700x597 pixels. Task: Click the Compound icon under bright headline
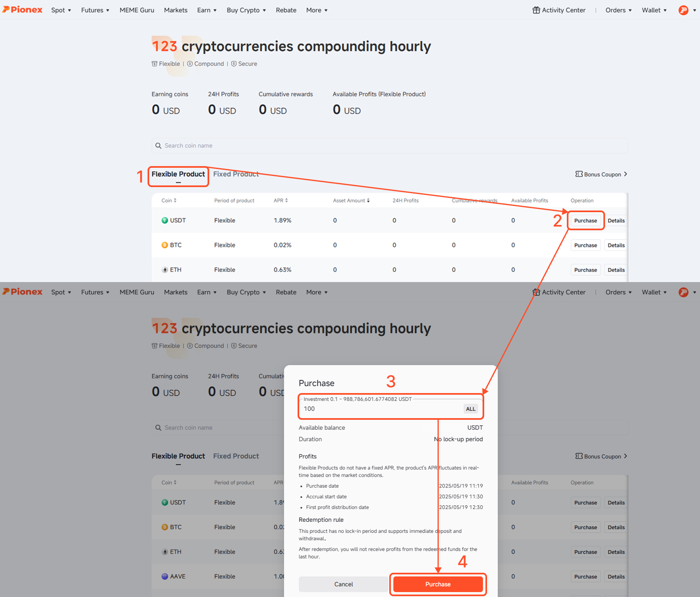[190, 64]
